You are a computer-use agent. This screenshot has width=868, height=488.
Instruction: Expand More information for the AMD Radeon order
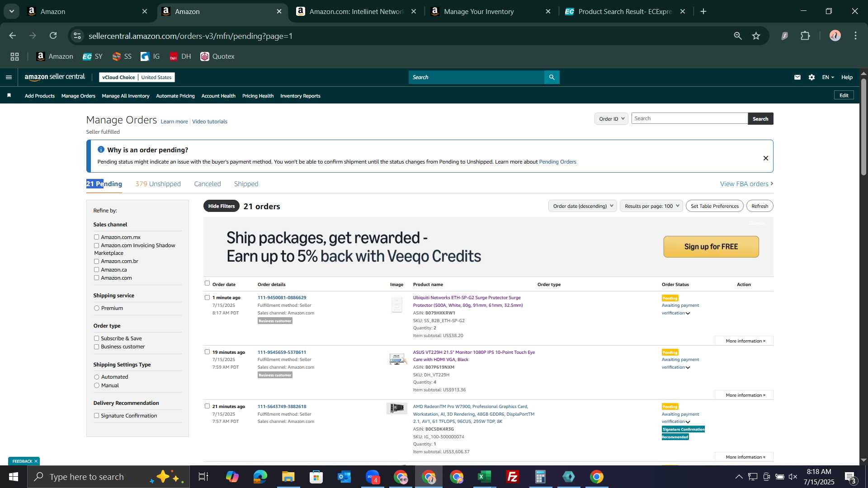(x=744, y=457)
